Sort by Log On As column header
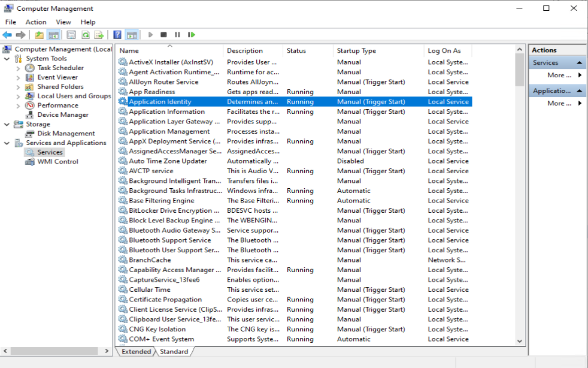 pyautogui.click(x=448, y=51)
